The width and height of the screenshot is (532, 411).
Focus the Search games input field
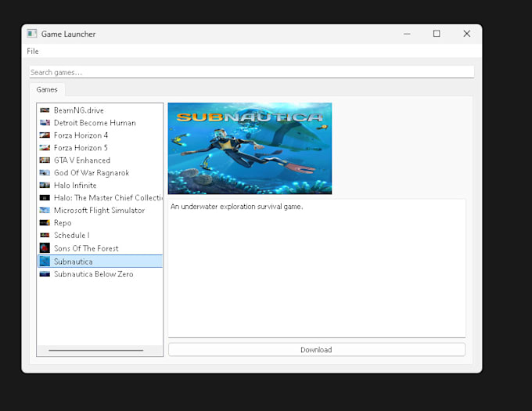point(252,72)
